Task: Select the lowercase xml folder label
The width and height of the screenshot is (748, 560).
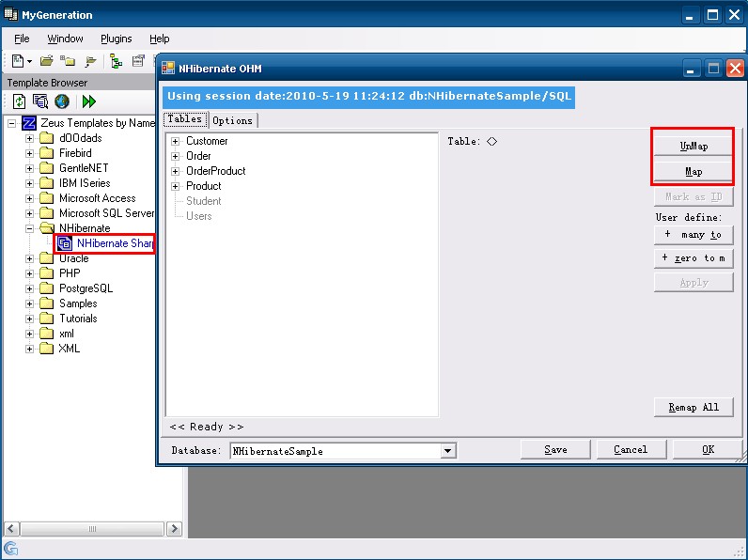Action: [67, 334]
